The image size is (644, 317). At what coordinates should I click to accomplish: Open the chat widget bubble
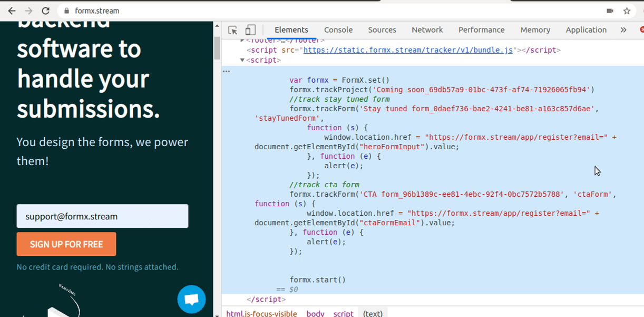click(191, 299)
